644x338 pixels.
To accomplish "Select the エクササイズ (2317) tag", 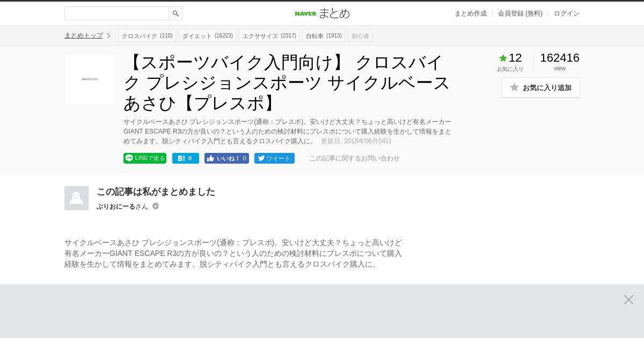I will tap(269, 36).
